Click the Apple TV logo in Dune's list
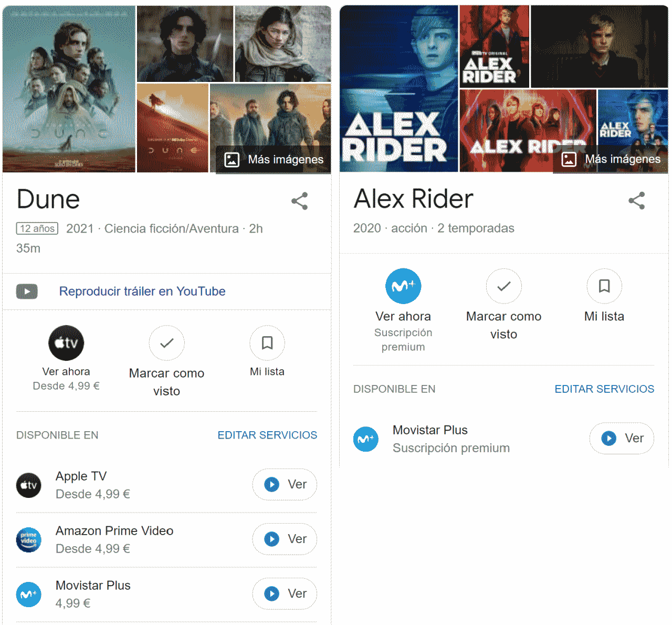Screen dimensions: 672x625 pyautogui.click(x=29, y=485)
